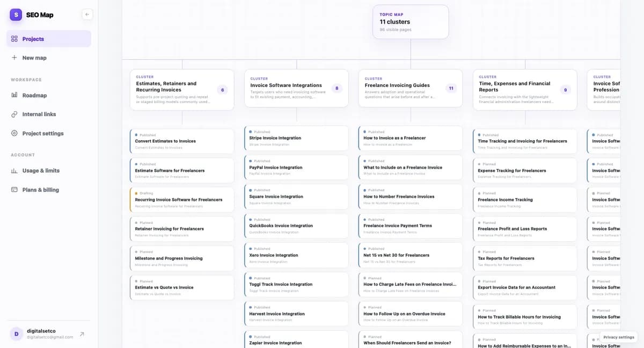Collapse the sidebar with the arrow button
The width and height of the screenshot is (644, 348).
tap(87, 15)
